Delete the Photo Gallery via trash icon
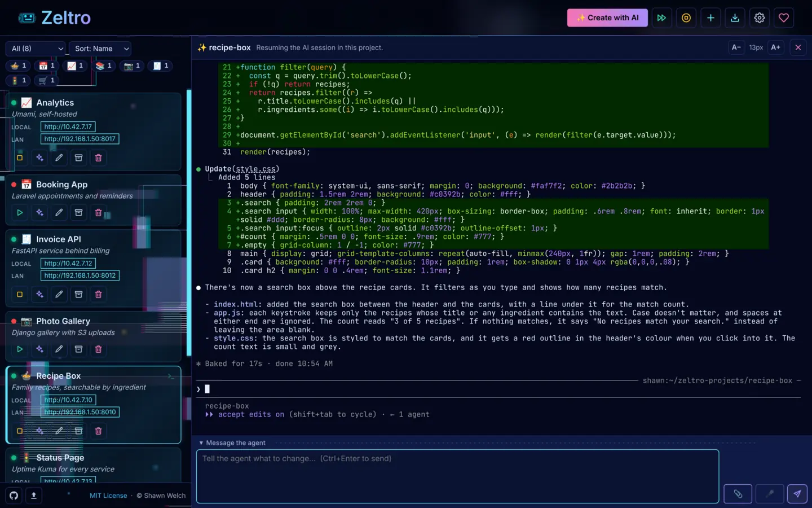The image size is (812, 508). point(98,349)
